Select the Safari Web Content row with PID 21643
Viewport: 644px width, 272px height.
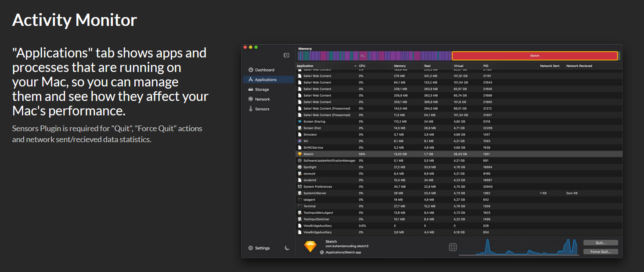click(x=459, y=82)
